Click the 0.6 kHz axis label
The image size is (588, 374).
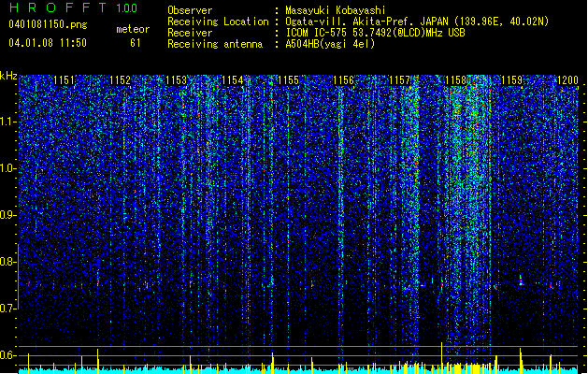[x=8, y=355]
